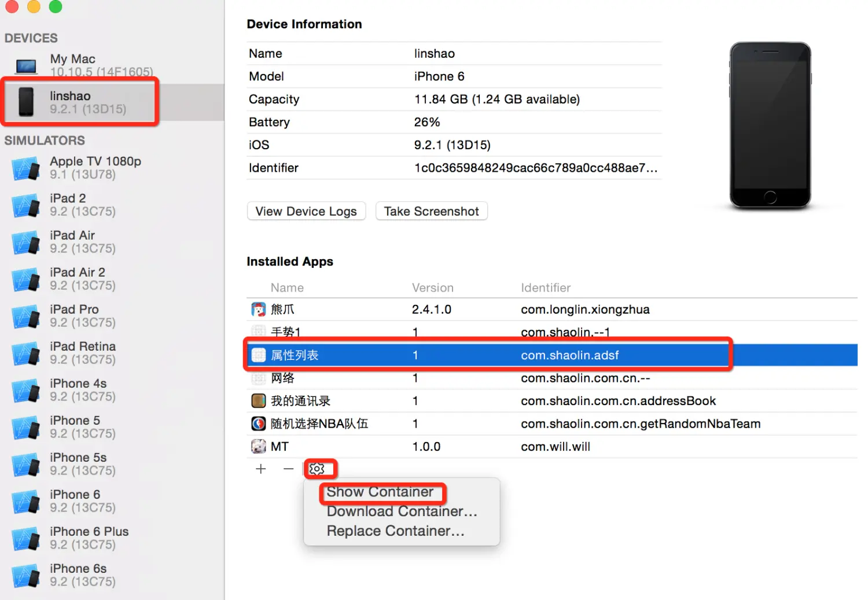
Task: Click the com.shaolin.com.cn.getRandomNbaTeam identifier
Action: click(x=641, y=424)
